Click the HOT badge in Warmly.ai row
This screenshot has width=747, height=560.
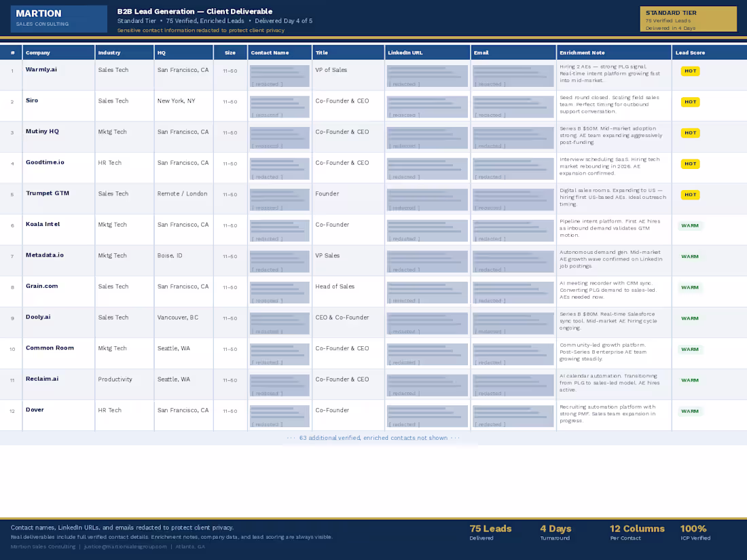click(x=691, y=71)
